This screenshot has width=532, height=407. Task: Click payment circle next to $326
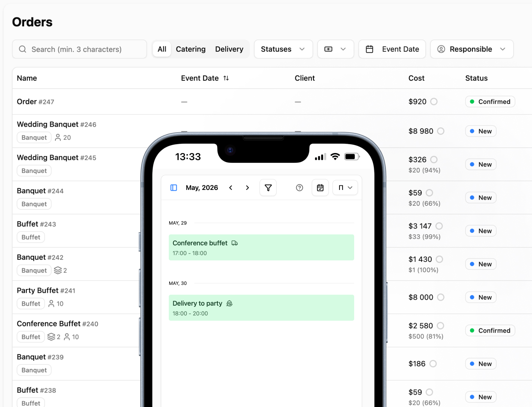click(x=434, y=160)
